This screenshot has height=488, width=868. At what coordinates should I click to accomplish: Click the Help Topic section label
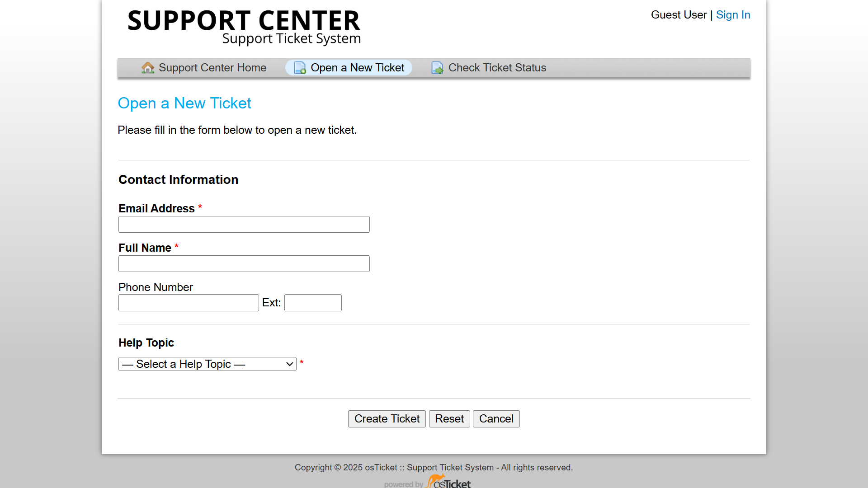click(x=146, y=343)
